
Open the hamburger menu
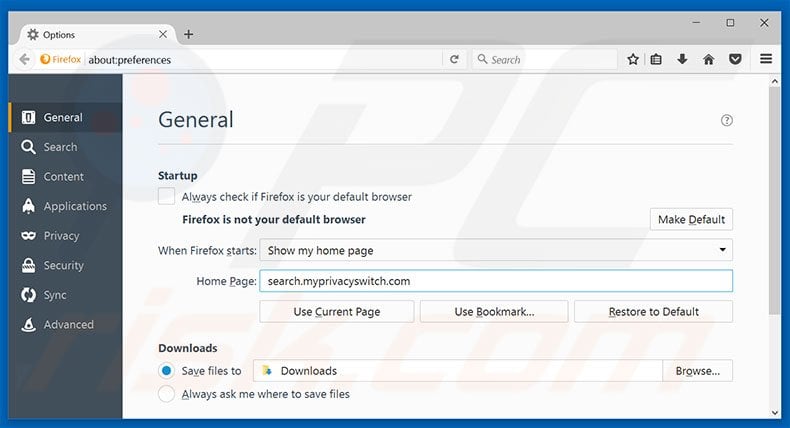pyautogui.click(x=766, y=59)
